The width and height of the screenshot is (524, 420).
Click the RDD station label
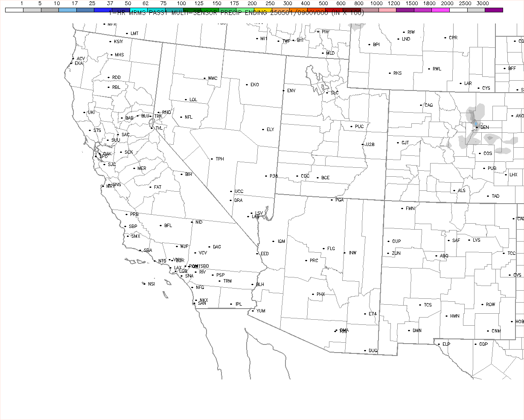(116, 78)
